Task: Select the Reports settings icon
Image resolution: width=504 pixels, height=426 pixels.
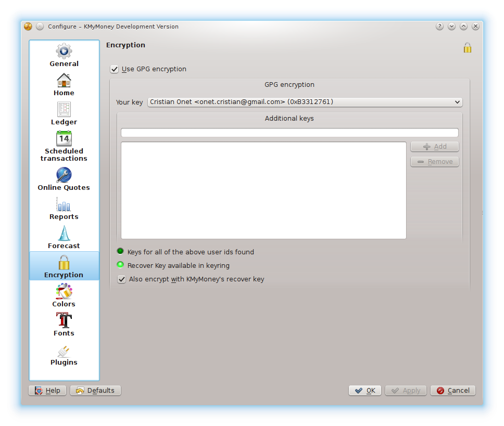Action: pos(64,209)
